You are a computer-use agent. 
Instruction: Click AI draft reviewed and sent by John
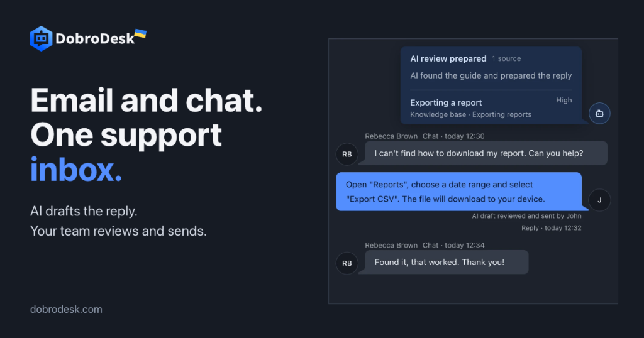(526, 215)
